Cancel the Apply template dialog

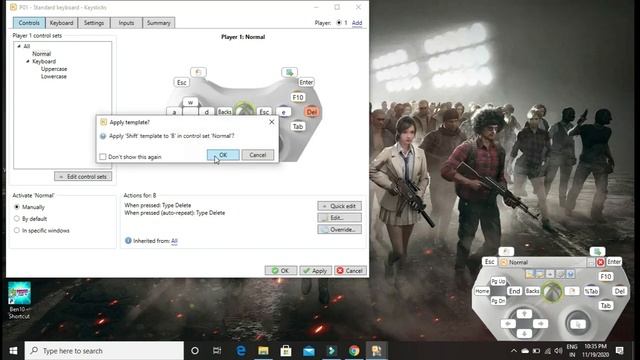[x=258, y=155]
